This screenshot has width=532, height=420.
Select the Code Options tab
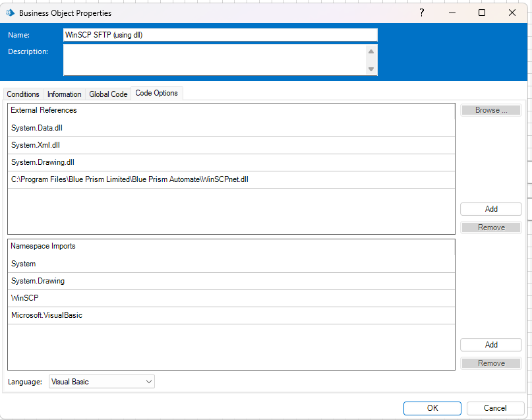point(156,94)
